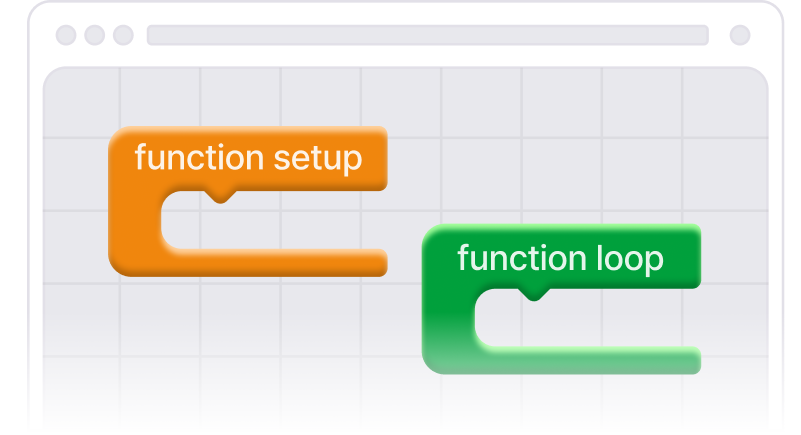
Task: Click the bottom arm of the green block
Action: (585, 361)
